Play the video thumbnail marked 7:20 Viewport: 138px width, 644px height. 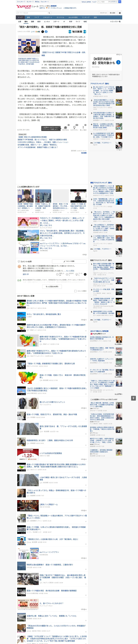click(78, 196)
